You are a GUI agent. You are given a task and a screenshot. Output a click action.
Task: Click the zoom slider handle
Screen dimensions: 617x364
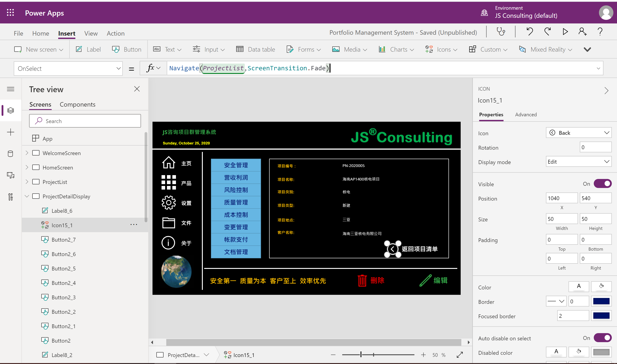pos(361,355)
